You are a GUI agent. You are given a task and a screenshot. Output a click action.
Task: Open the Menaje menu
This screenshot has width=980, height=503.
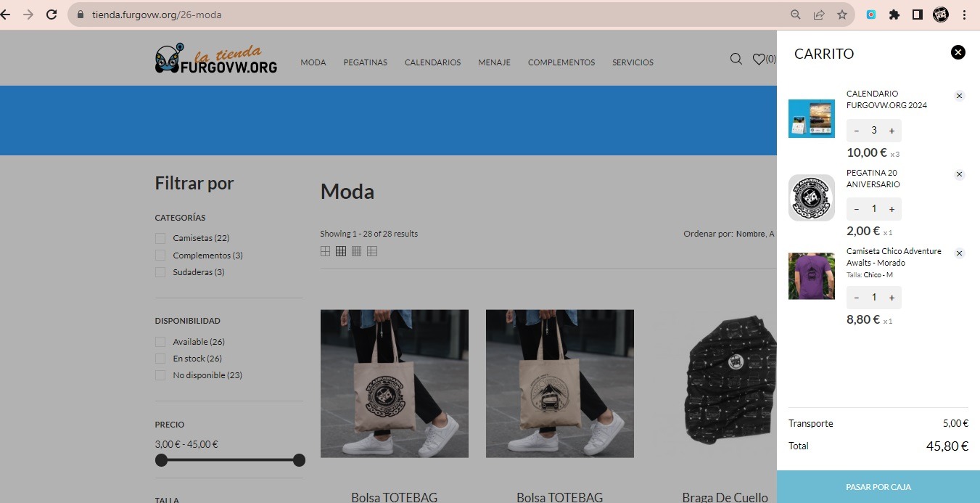[x=495, y=62]
